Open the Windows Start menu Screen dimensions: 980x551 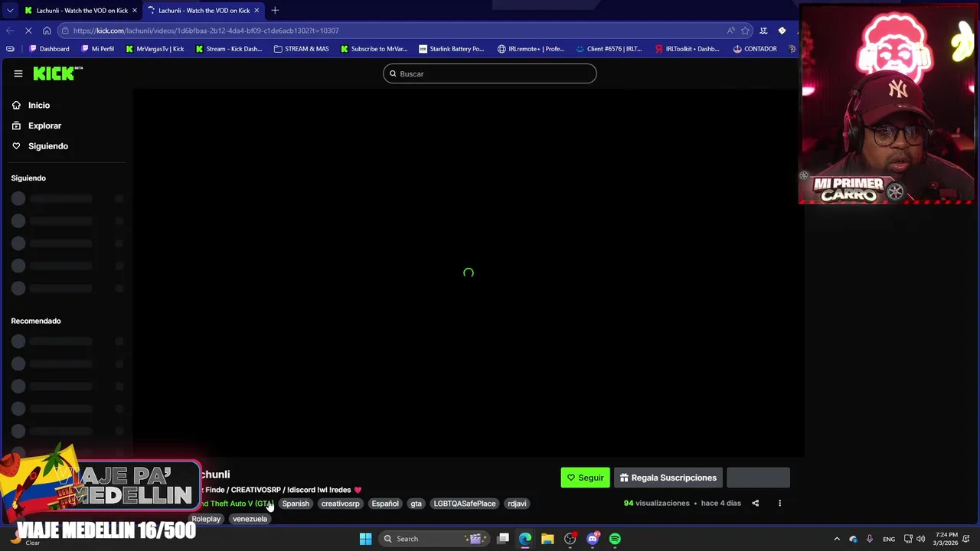(x=365, y=539)
